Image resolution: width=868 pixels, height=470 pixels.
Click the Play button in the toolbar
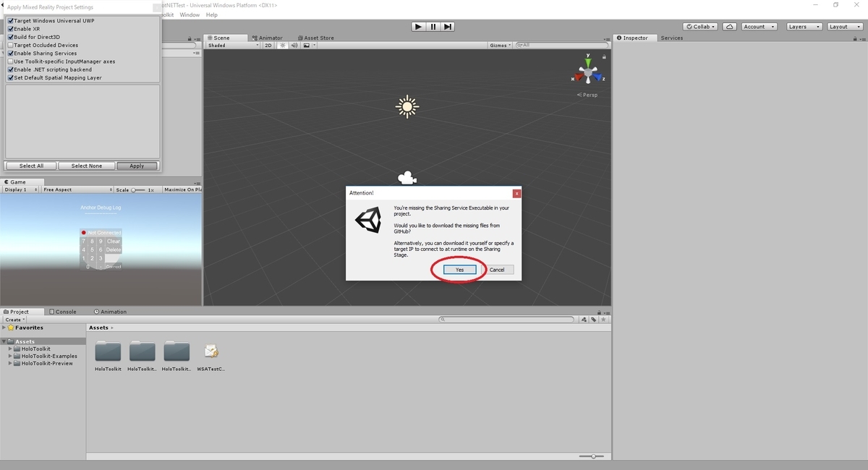coord(418,27)
